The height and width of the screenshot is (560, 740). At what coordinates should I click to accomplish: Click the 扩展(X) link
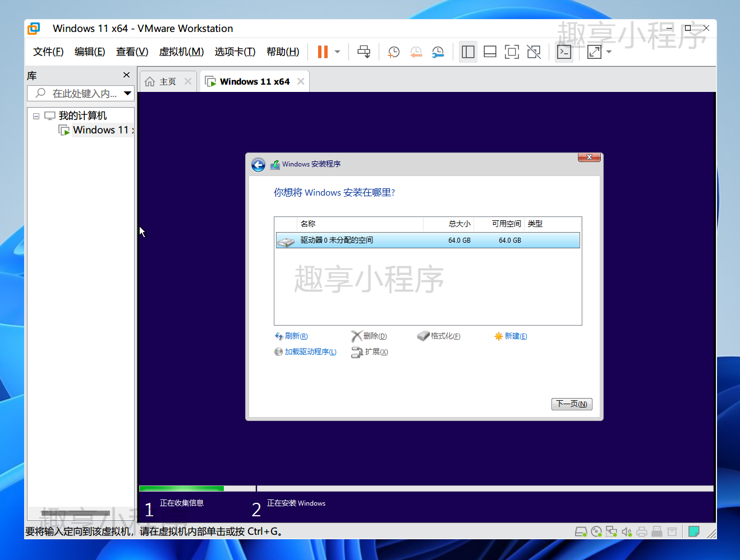(370, 352)
